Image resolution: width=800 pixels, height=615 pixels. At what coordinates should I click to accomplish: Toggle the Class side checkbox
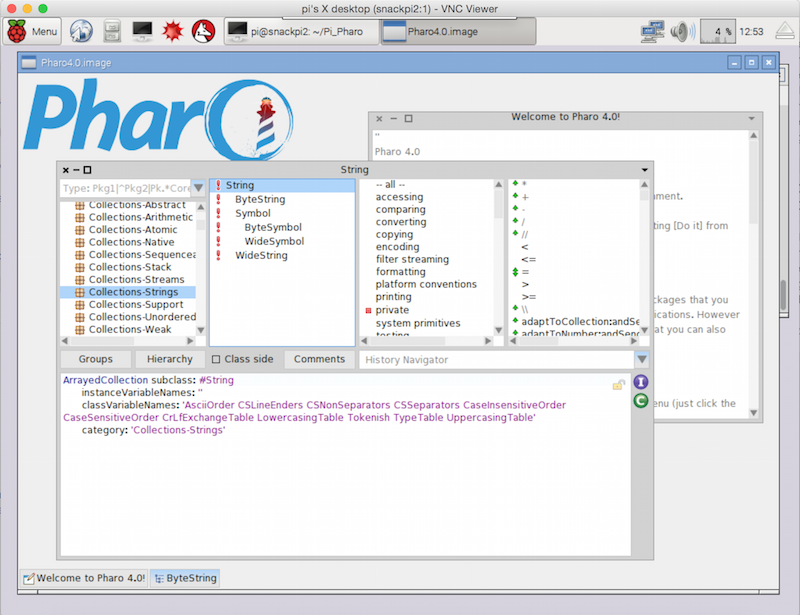pos(216,359)
